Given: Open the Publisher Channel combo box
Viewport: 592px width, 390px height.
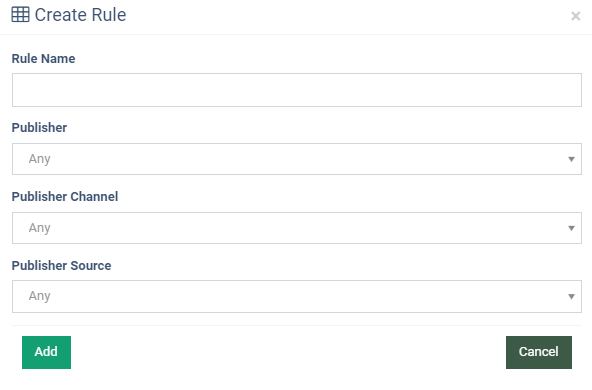Looking at the screenshot, I should pos(297,228).
